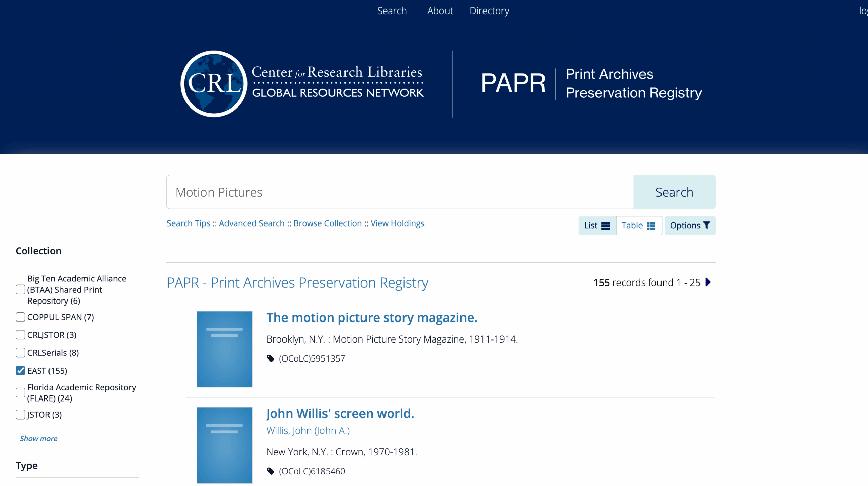Screen dimensions: 868x486
Task: Go to next page of records
Action: coord(708,282)
